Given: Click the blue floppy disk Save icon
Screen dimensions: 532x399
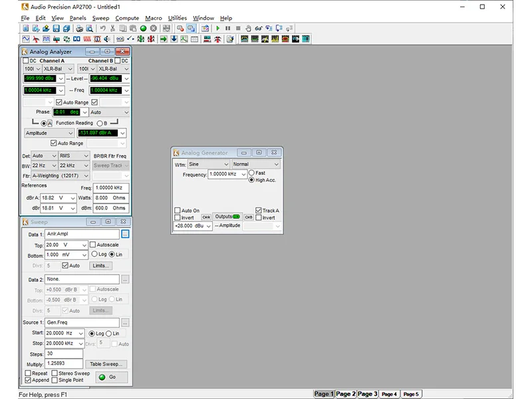Looking at the screenshot, I should [x=57, y=29].
